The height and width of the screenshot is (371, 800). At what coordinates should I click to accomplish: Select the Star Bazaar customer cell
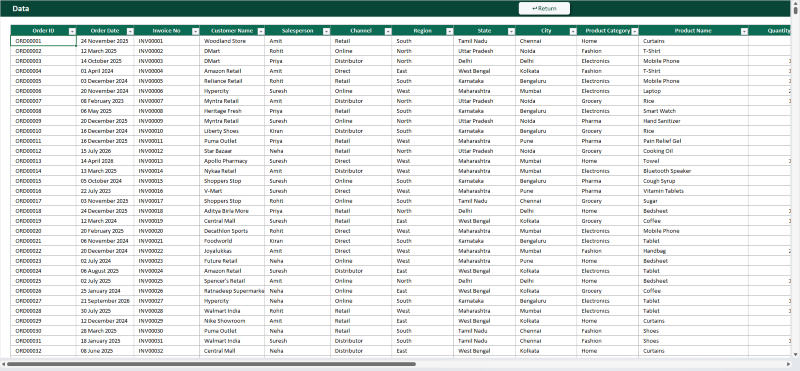coord(232,151)
